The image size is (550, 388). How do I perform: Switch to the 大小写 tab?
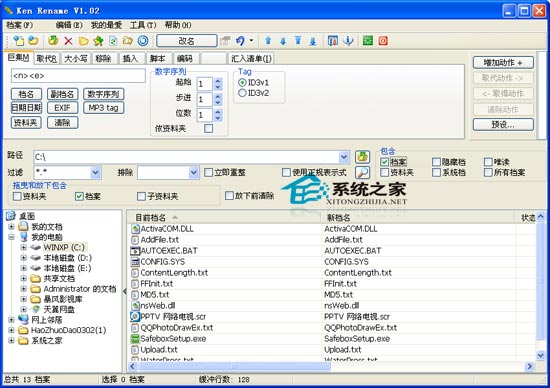(x=76, y=59)
